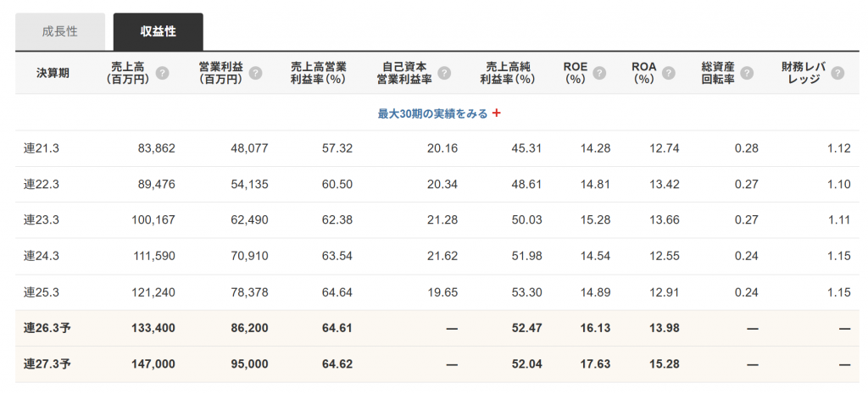Click the 連26.3予 forecast row label
Screen dimensions: 868x394
click(x=47, y=328)
